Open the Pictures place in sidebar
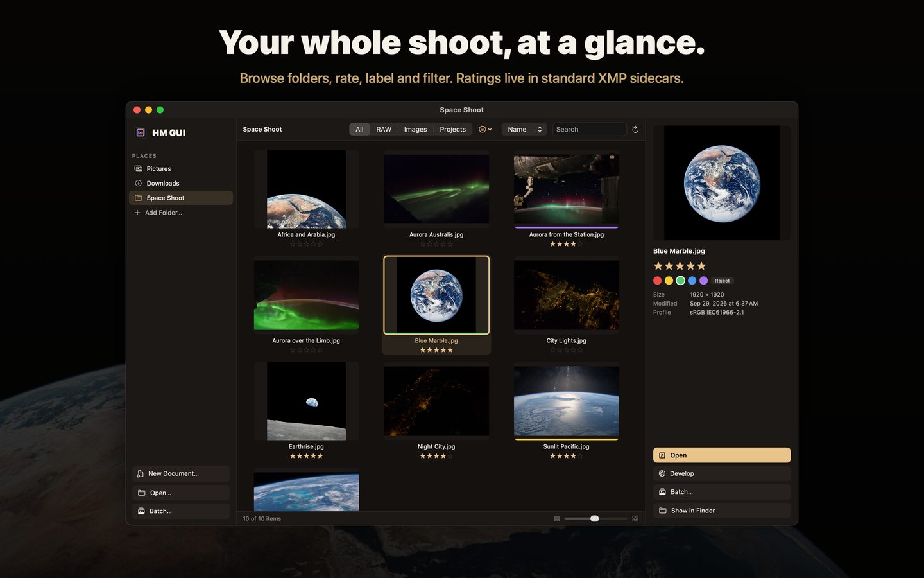This screenshot has width=924, height=578. [180, 168]
